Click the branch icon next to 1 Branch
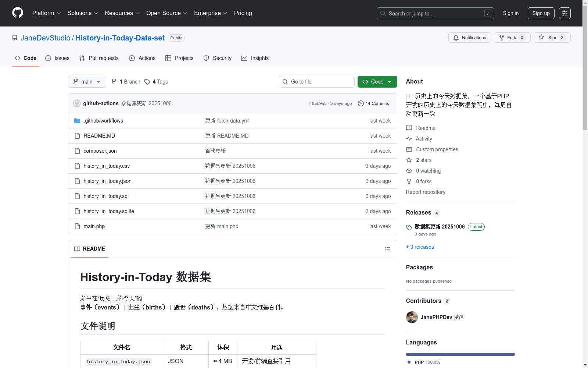 pyautogui.click(x=114, y=82)
